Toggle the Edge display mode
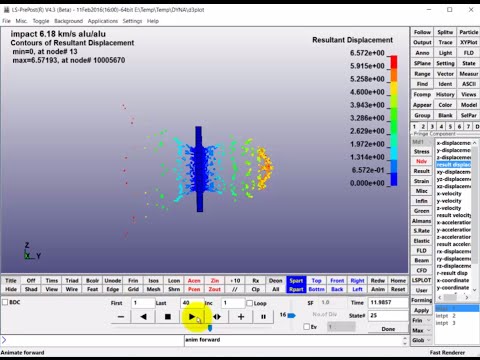 pos(113,289)
